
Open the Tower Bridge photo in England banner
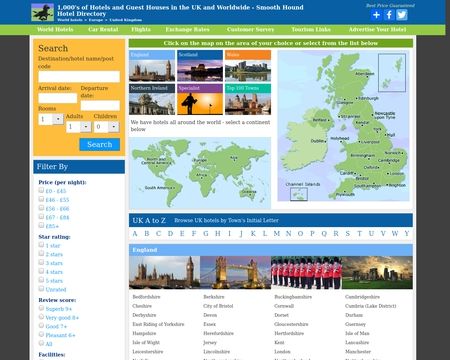pos(235,272)
